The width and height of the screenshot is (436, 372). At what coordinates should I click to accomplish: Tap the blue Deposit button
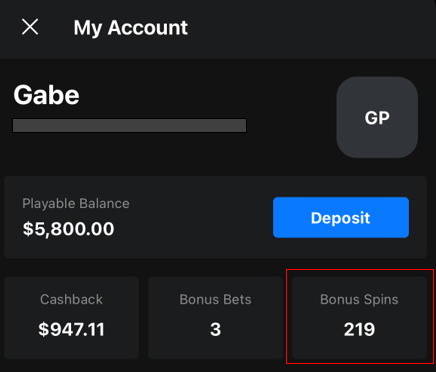[x=341, y=217]
